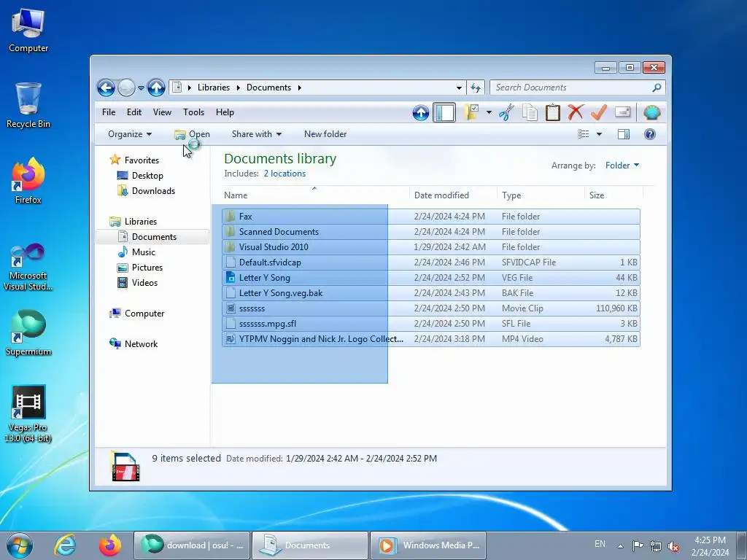Toggle the navigation pane button in the toolbar

[x=444, y=113]
